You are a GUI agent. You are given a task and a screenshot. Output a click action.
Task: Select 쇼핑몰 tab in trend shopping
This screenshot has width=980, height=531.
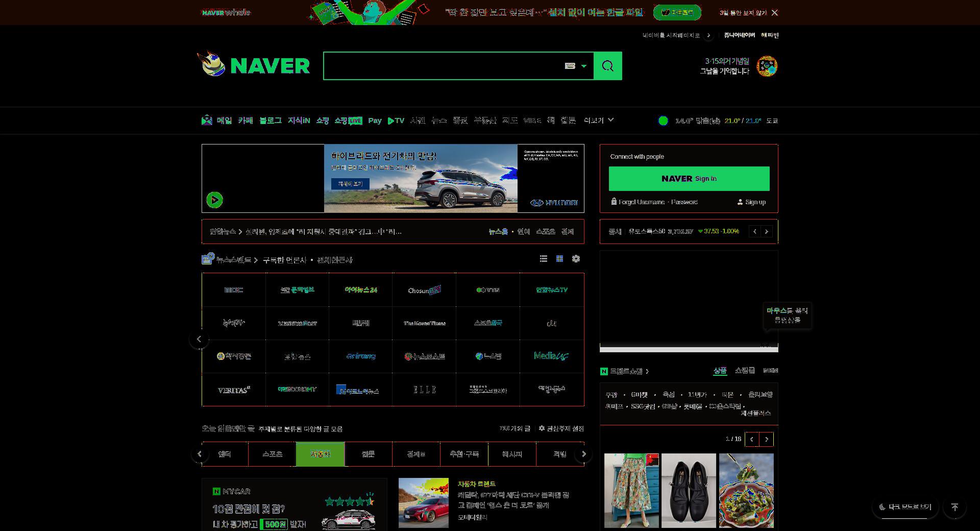click(745, 371)
